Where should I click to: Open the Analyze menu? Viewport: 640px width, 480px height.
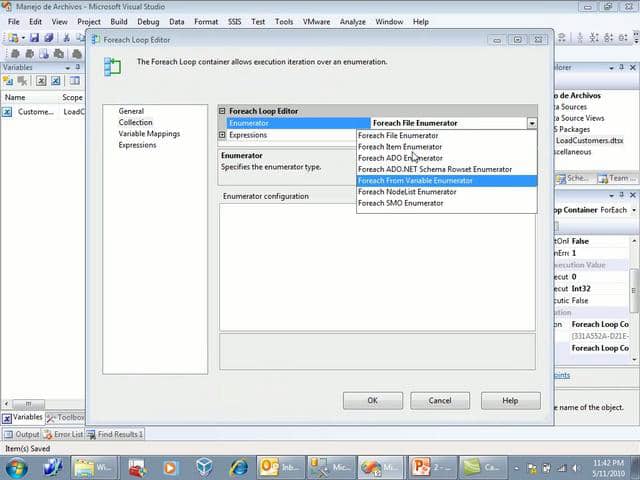pos(353,22)
